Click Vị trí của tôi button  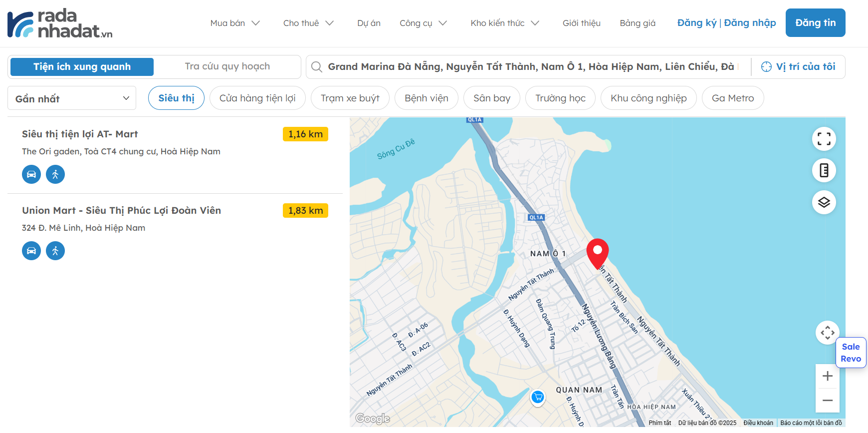tap(798, 67)
